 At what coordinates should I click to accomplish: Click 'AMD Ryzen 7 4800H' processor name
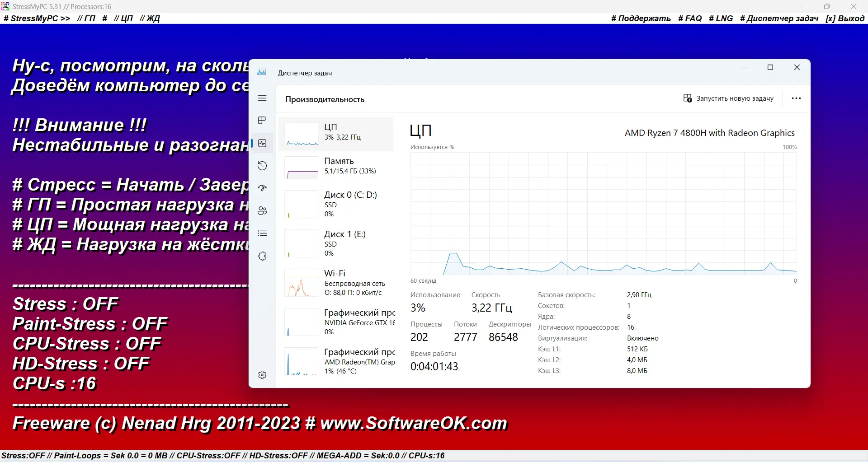[x=710, y=133]
